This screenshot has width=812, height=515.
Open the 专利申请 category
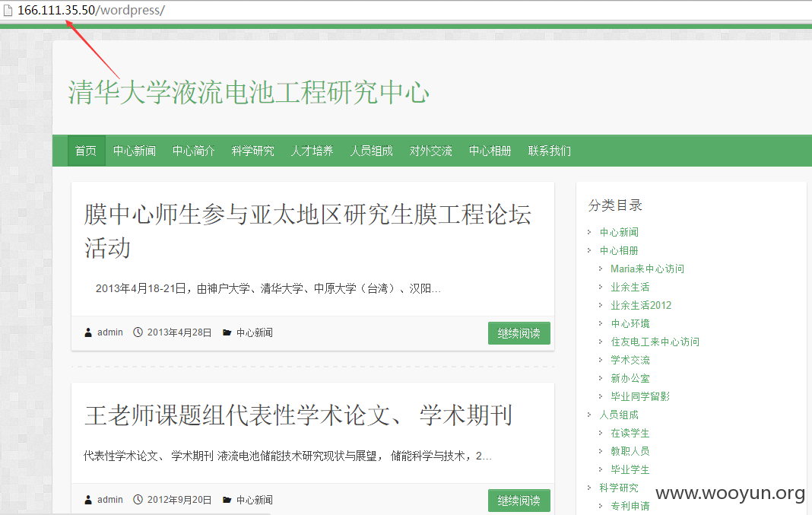(x=630, y=506)
